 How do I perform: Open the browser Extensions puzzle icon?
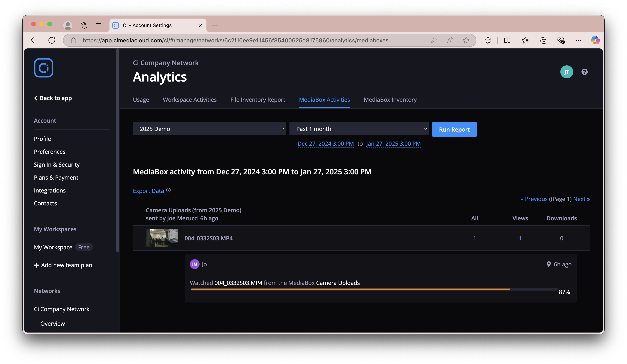tap(488, 40)
